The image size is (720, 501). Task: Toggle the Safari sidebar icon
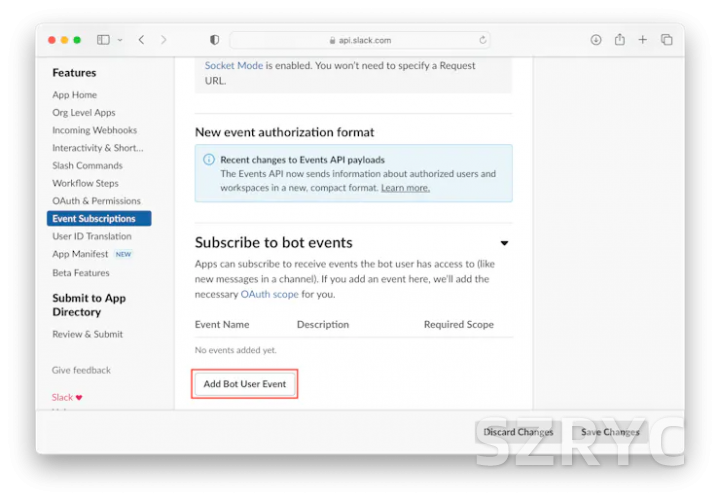[103, 40]
